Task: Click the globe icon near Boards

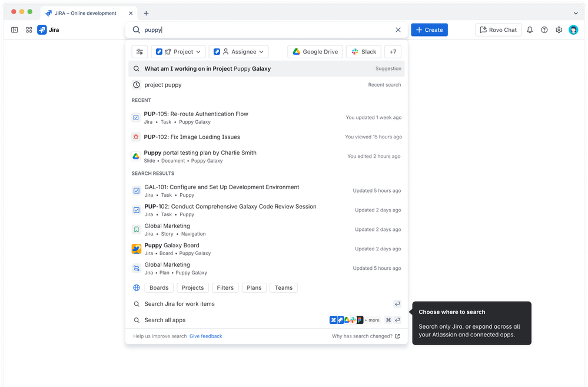Action: tap(137, 288)
